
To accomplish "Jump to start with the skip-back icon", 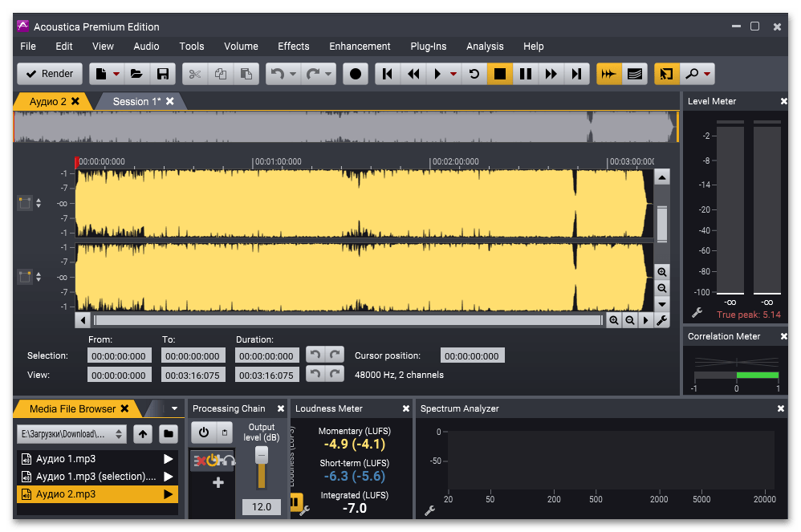I will (x=388, y=74).
